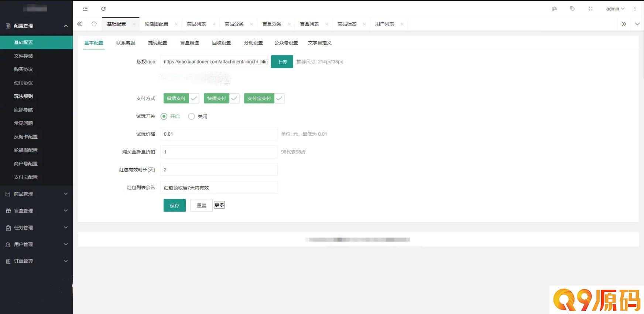Switch to 分佣设置 settings tab
644x314 pixels.
(x=253, y=43)
